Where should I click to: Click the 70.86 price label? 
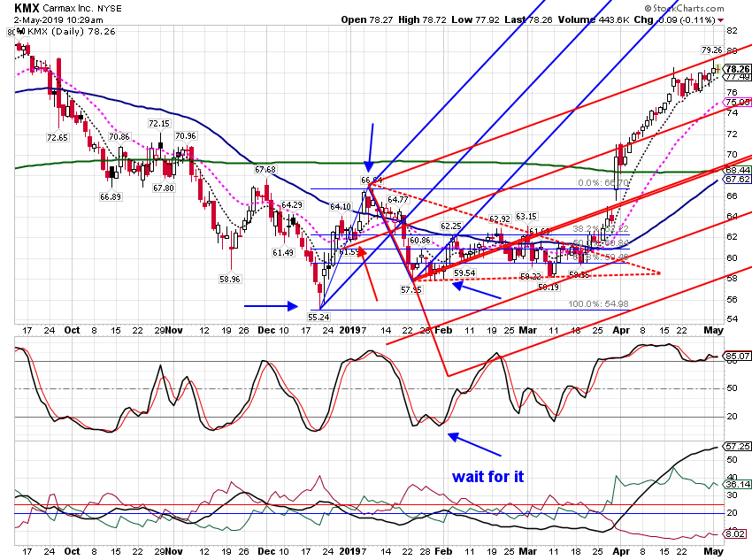tap(119, 136)
